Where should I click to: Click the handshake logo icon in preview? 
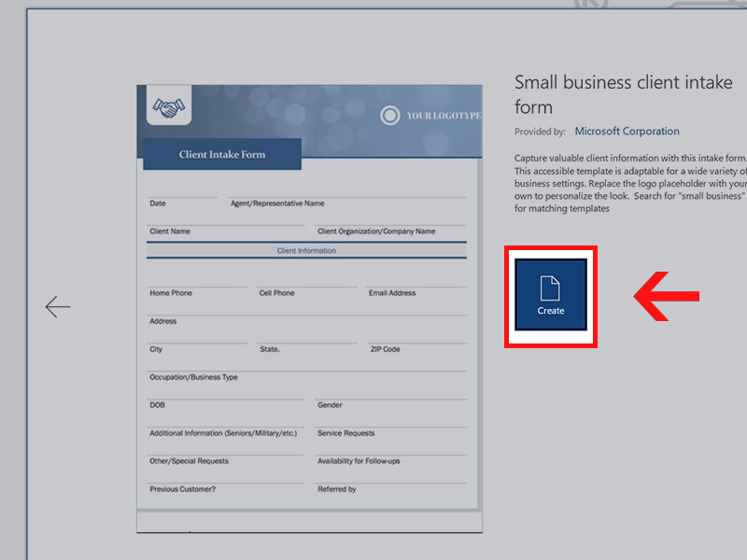(x=169, y=107)
